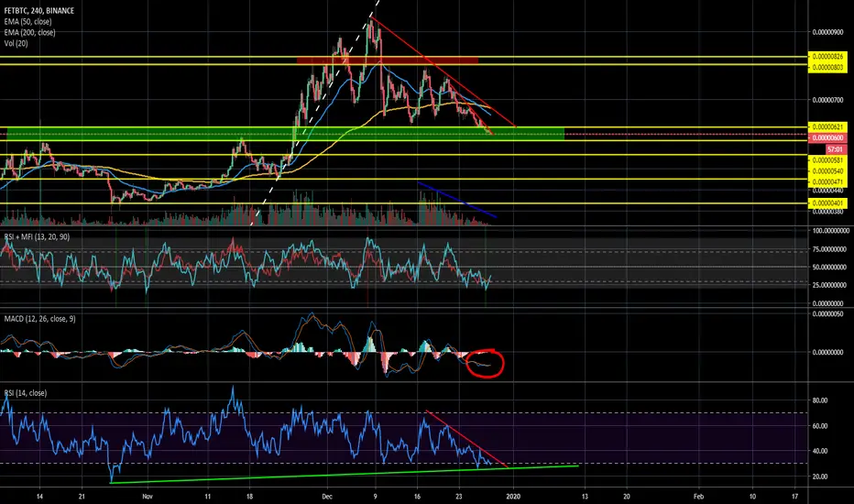Select the white dashed trendline on price chart
Image resolution: width=854 pixels, height=504 pixels.
pyautogui.click(x=314, y=112)
